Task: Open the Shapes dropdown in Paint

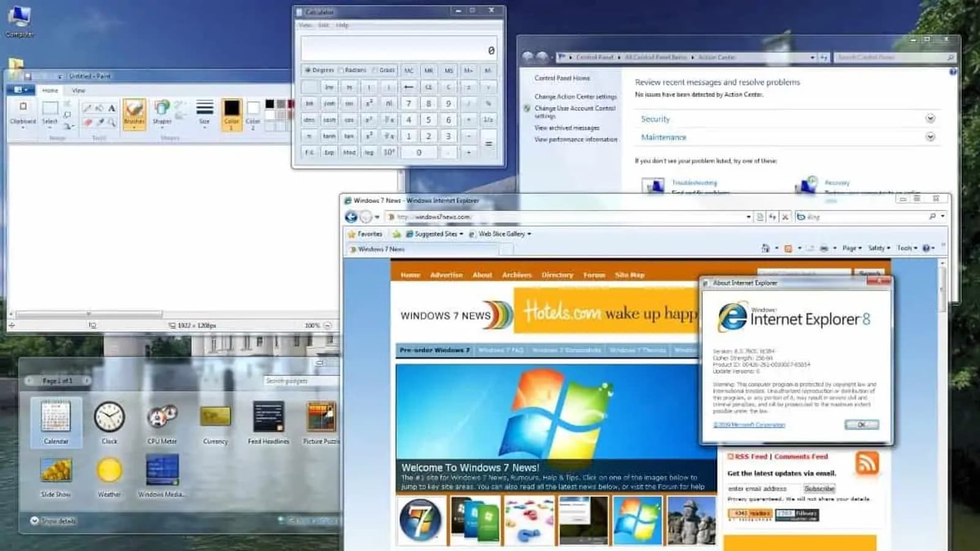Action: click(x=162, y=114)
